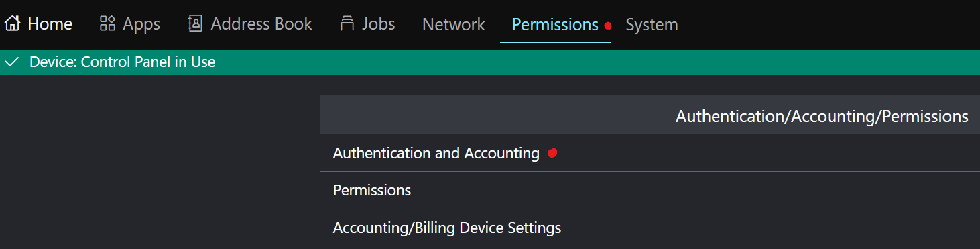Image resolution: width=980 pixels, height=249 pixels.
Task: Click red alert dot beside Permissions tab
Action: (608, 26)
